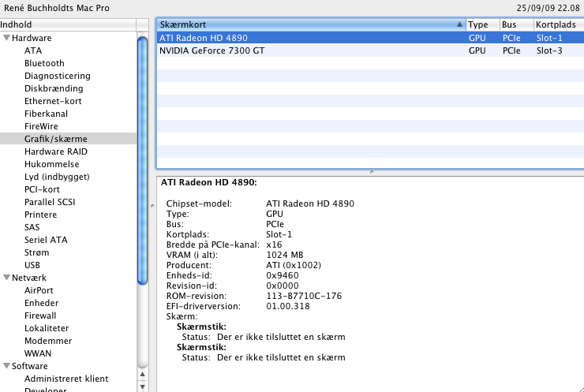Click the Enheds-id value 0x9460
584x392 pixels.
[283, 275]
